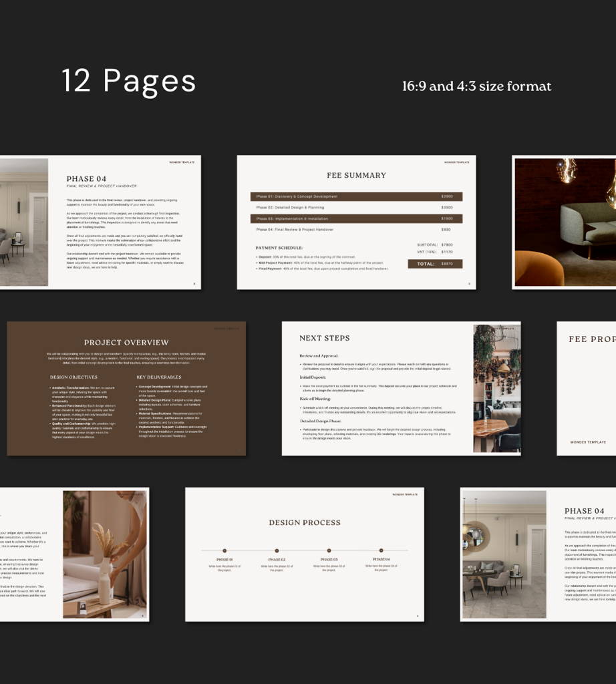Select the hanging plants photo in Next Steps slide
616x684 pixels.
497,389
